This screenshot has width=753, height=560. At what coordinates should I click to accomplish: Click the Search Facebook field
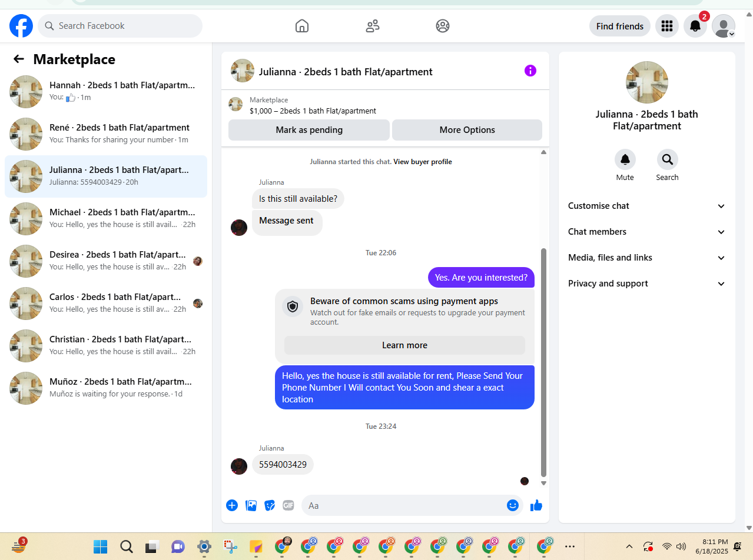(x=120, y=26)
